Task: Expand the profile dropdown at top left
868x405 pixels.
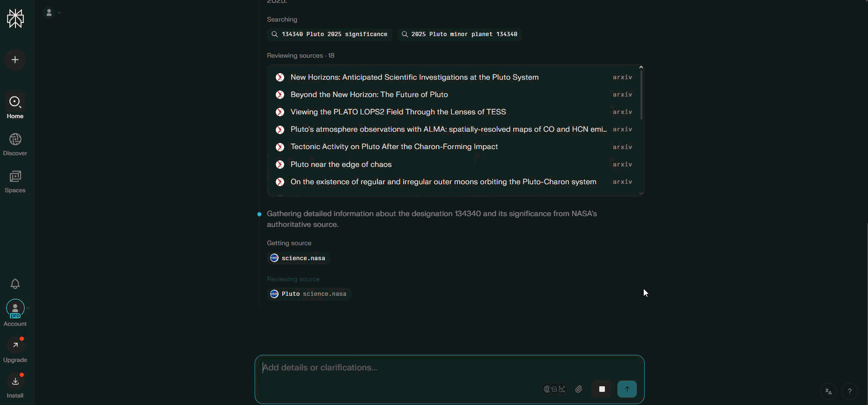Action: (x=52, y=13)
